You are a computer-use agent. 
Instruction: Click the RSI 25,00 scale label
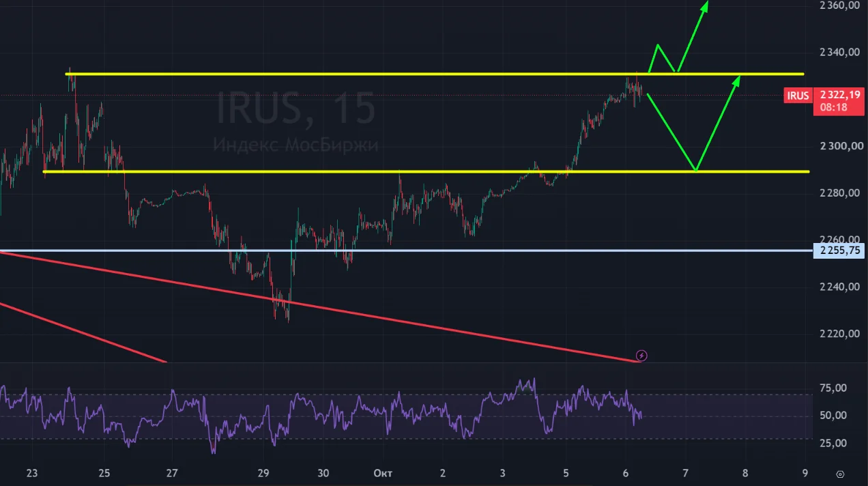[x=833, y=444]
